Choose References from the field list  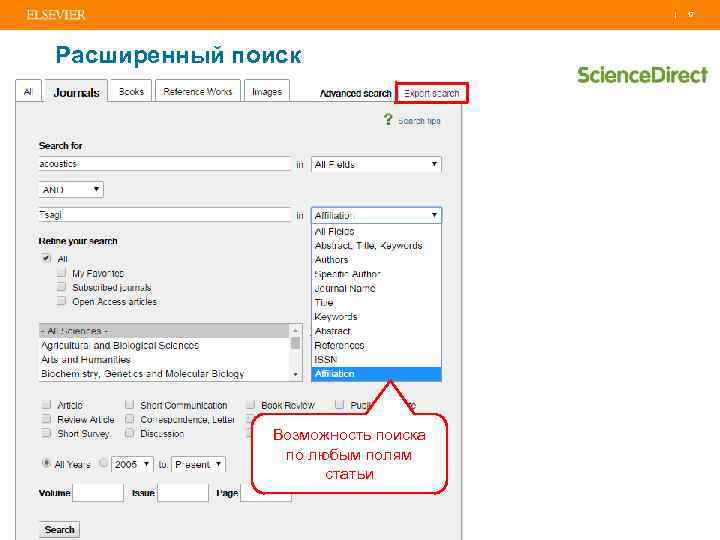(376, 345)
